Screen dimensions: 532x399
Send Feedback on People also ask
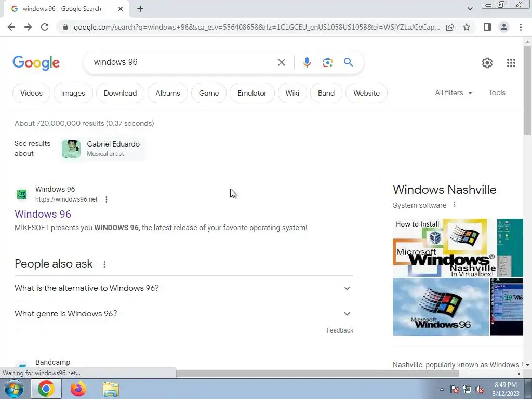pyautogui.click(x=340, y=330)
